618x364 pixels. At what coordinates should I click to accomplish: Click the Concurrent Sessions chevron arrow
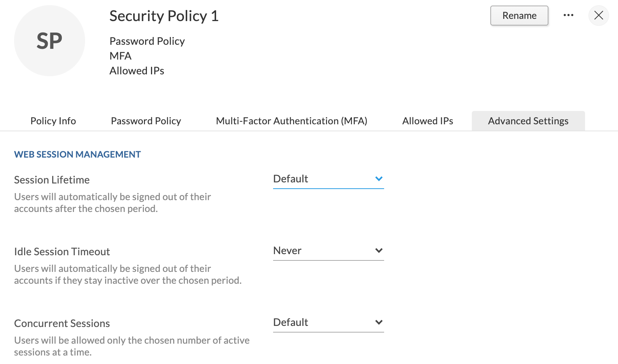click(x=379, y=322)
